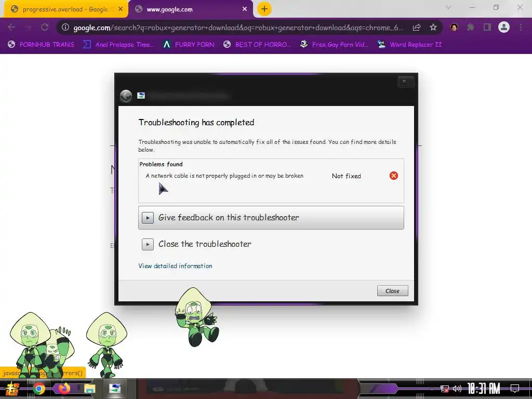
Task: Click the google.com address bar URL
Action: point(238,28)
